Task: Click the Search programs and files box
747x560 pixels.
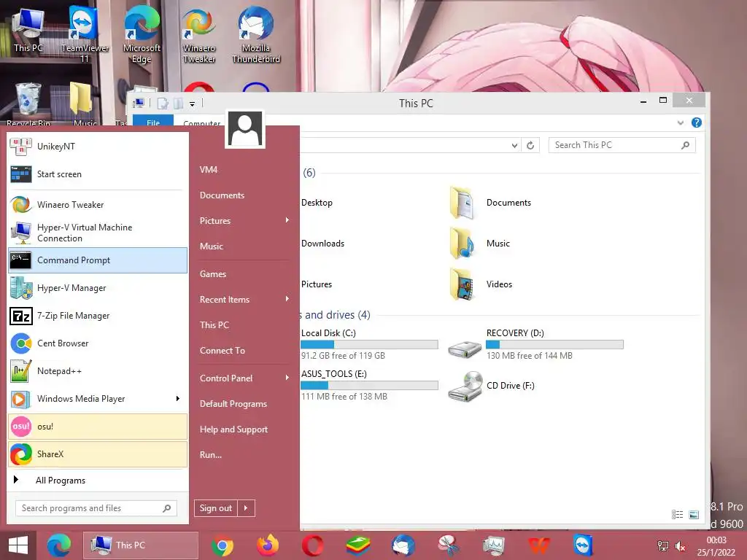Action: [96, 508]
